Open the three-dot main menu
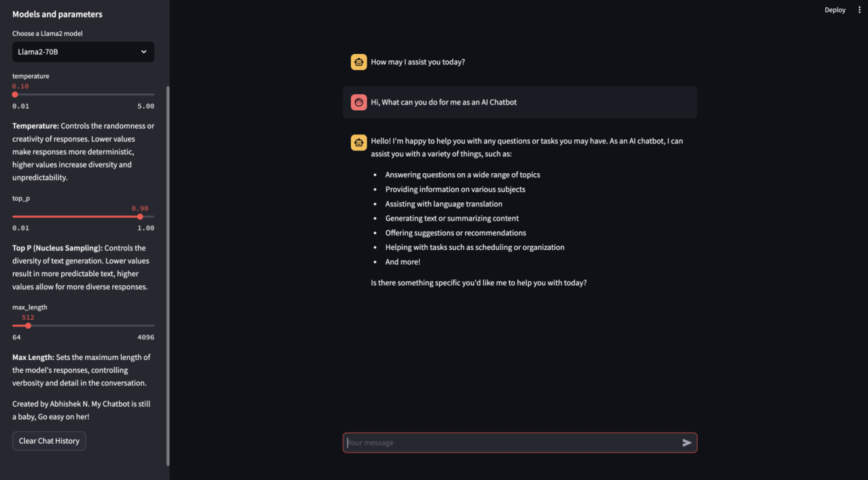 coord(859,10)
